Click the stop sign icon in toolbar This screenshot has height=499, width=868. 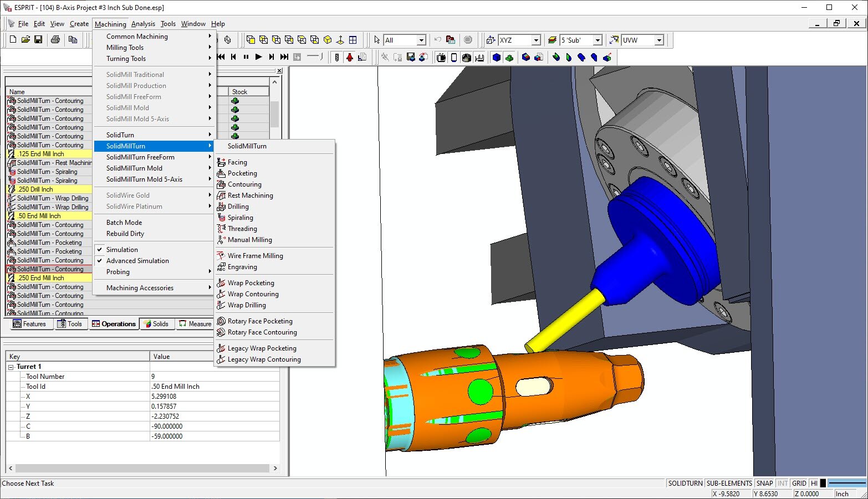click(x=468, y=40)
